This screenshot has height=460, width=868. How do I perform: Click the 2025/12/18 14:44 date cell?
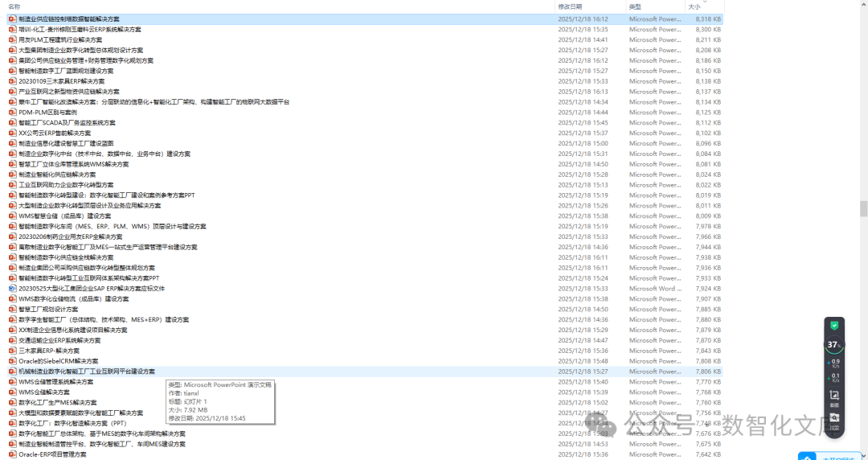tap(583, 113)
